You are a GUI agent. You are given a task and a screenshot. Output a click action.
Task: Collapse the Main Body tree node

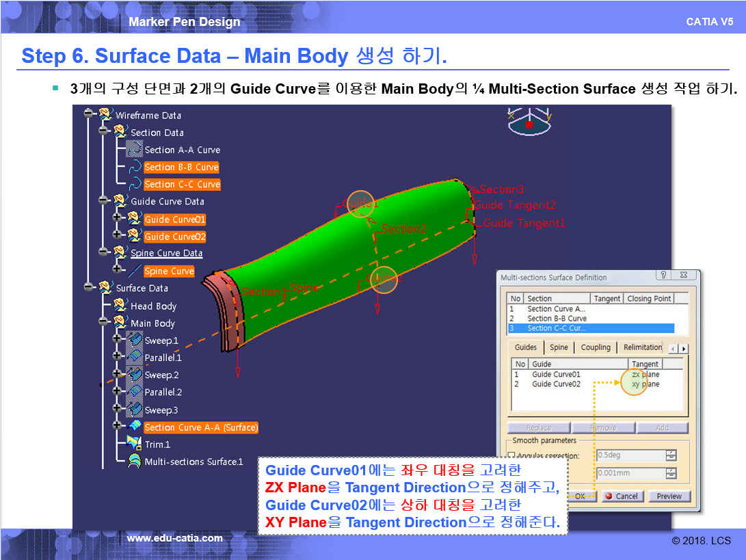pyautogui.click(x=104, y=323)
